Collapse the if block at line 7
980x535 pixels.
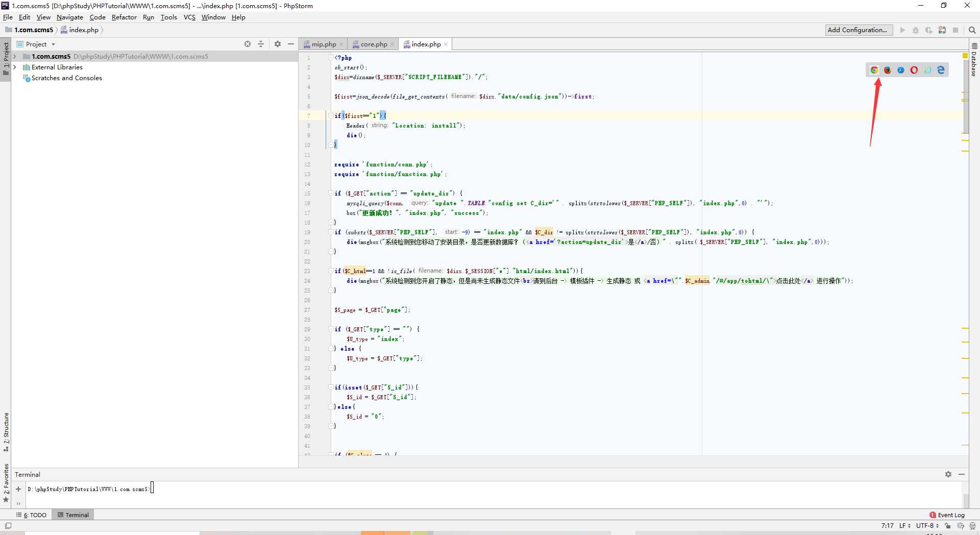coord(331,116)
